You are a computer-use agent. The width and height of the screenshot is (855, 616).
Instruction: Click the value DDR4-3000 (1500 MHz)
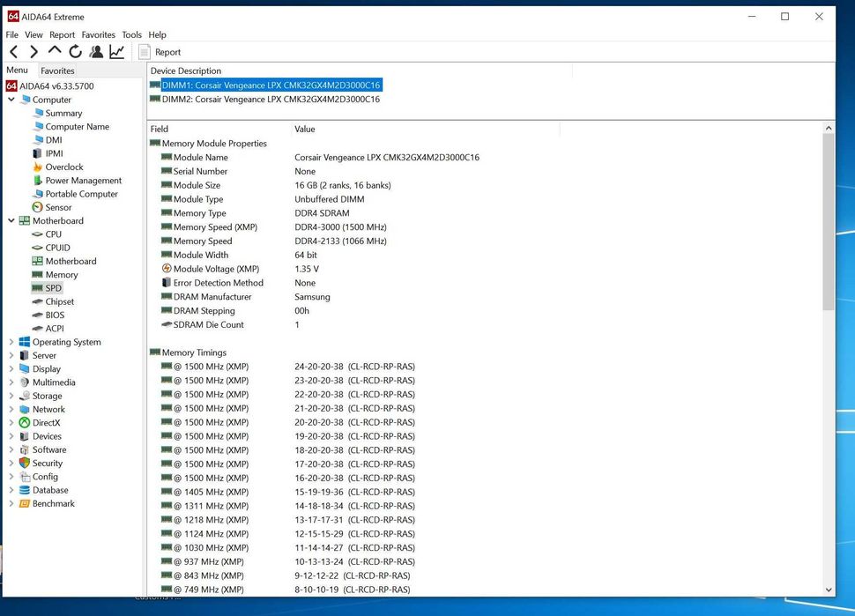point(340,226)
